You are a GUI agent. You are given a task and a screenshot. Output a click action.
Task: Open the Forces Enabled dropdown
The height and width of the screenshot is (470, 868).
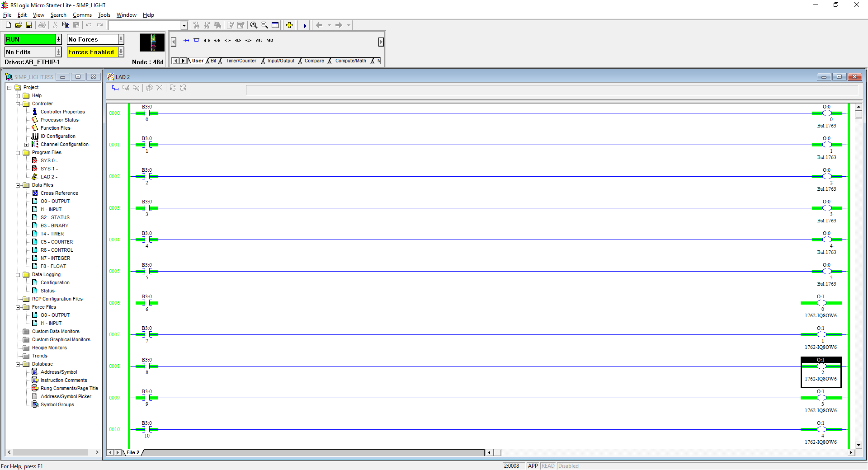click(121, 52)
